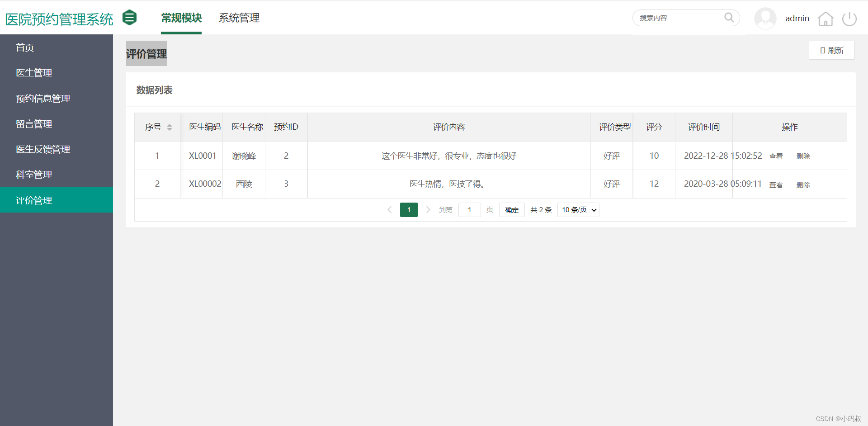Click the admin username
868x426 pixels.
coord(797,19)
